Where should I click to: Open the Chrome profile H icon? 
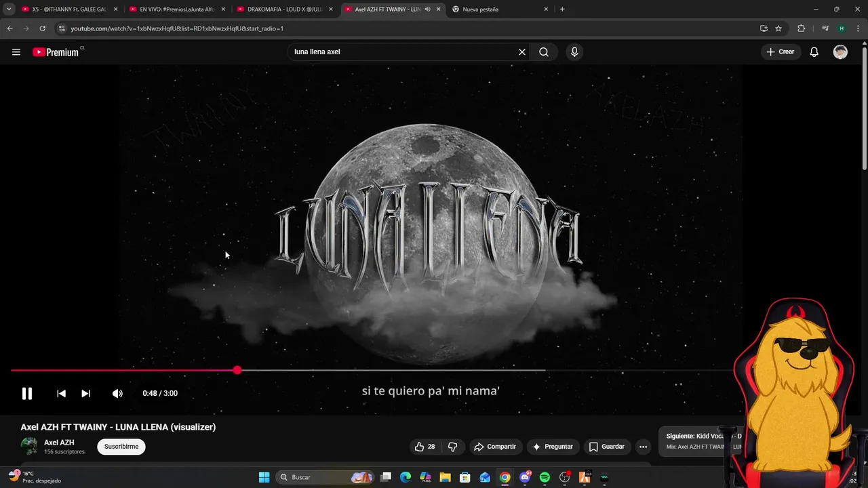[842, 28]
